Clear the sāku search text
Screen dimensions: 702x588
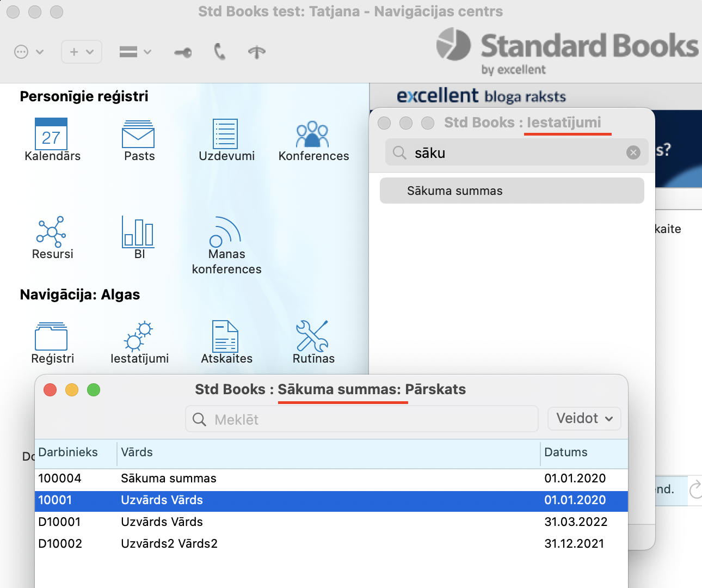(633, 152)
